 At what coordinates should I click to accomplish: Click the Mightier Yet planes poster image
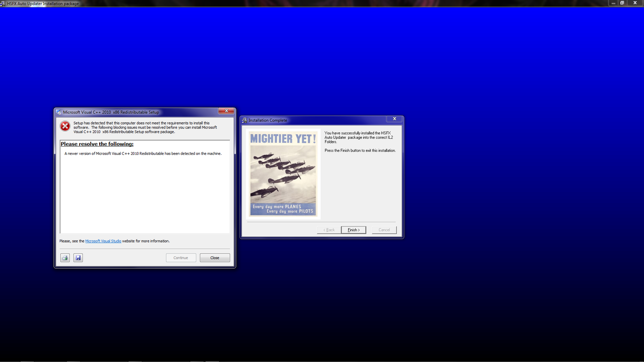pos(283,174)
